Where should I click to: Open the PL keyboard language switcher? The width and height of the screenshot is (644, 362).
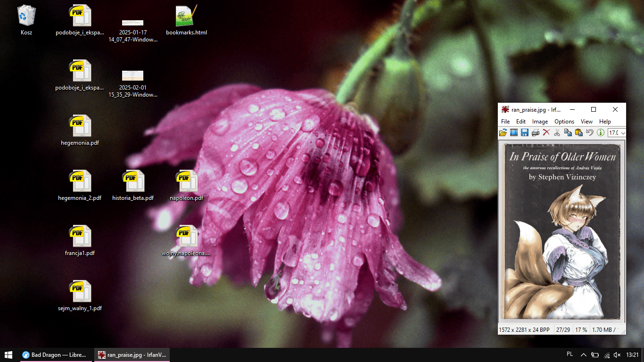point(570,354)
